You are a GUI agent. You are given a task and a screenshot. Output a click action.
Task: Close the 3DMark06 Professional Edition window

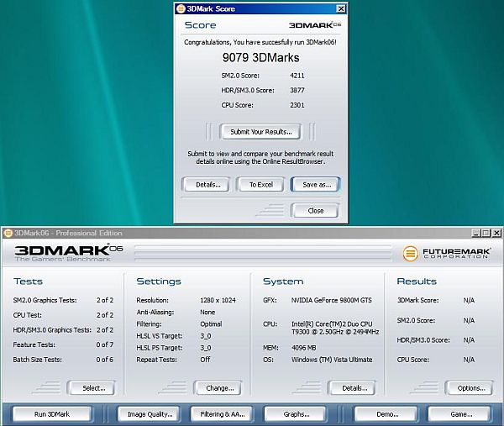click(x=496, y=233)
